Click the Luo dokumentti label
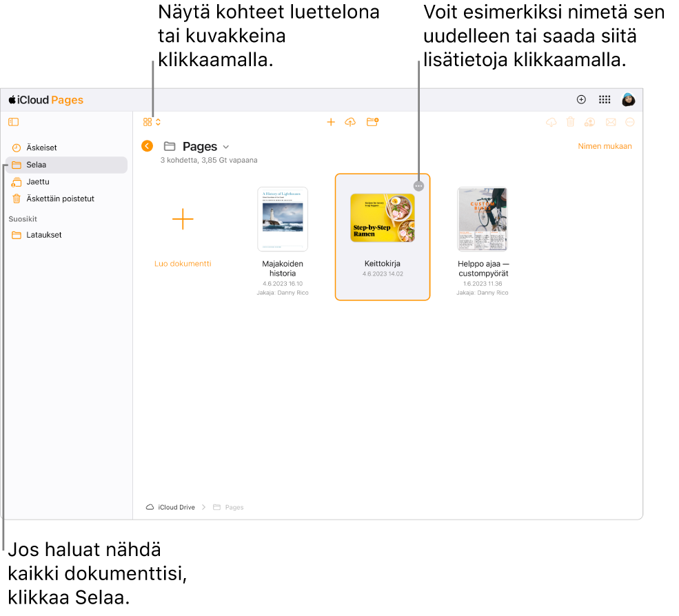Viewport: 679px width, 616px height. tap(183, 264)
